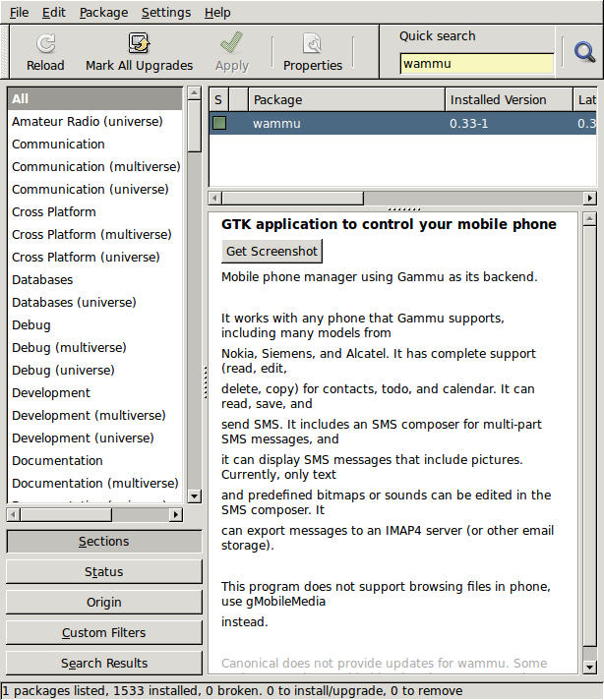Click sections list scroll right arrow
This screenshot has height=700, width=604.
176,515
